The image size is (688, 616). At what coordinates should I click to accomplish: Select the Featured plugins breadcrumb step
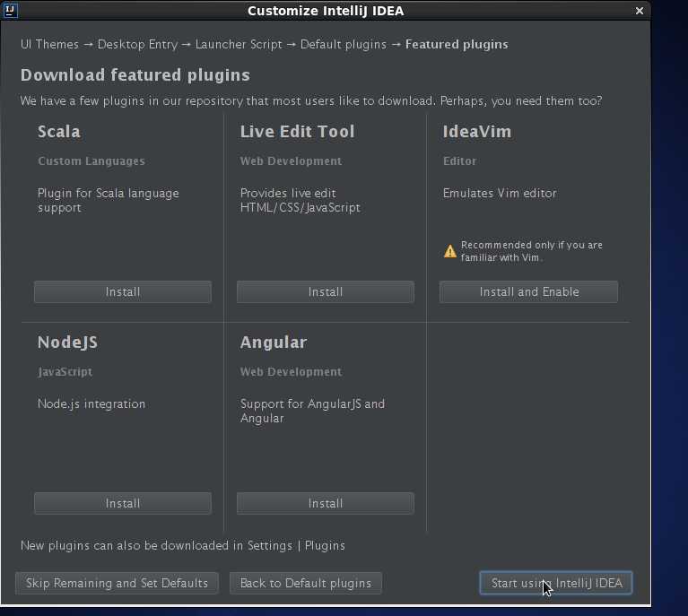pos(457,44)
